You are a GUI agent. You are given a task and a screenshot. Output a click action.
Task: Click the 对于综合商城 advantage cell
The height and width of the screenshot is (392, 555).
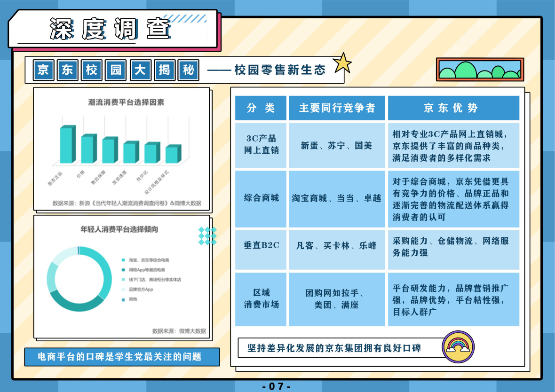click(x=454, y=199)
